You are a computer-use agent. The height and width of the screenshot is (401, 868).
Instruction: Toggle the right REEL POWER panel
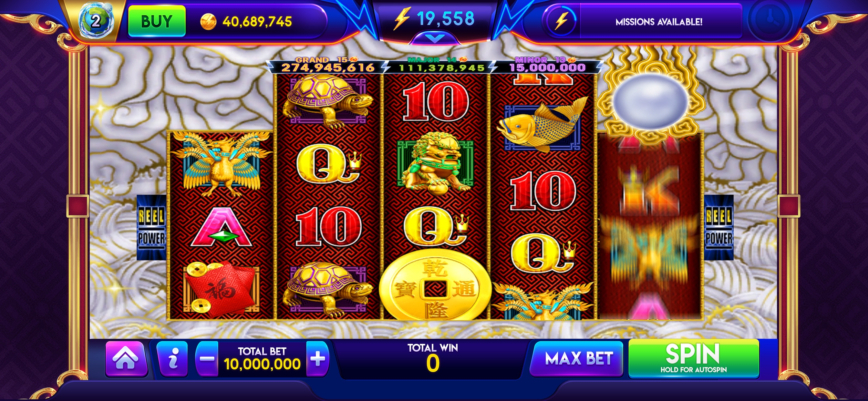tap(718, 227)
